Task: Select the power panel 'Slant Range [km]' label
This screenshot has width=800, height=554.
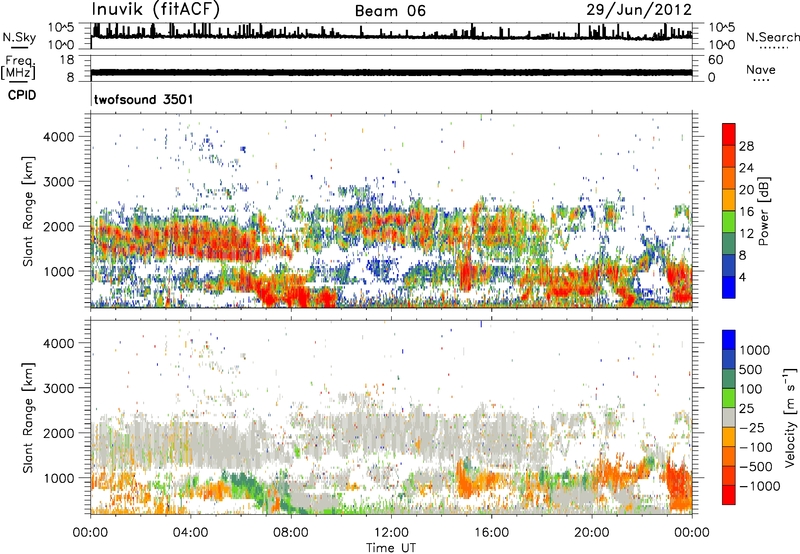Action: pos(28,211)
